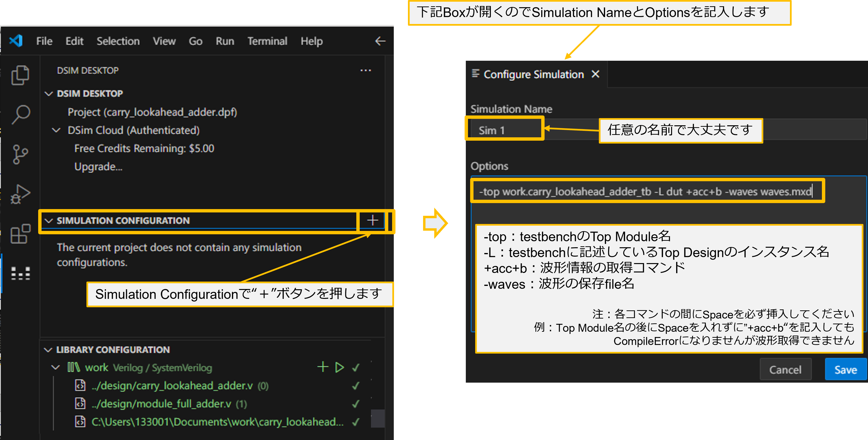Viewport: 868px width, 440px height.
Task: Click file icon of carry_lookahead_adder.v
Action: point(80,386)
